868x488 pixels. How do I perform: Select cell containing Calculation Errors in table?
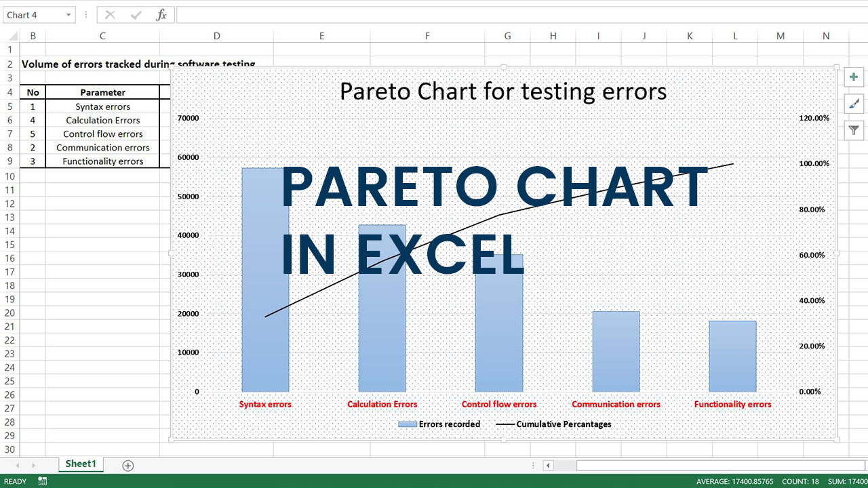102,120
